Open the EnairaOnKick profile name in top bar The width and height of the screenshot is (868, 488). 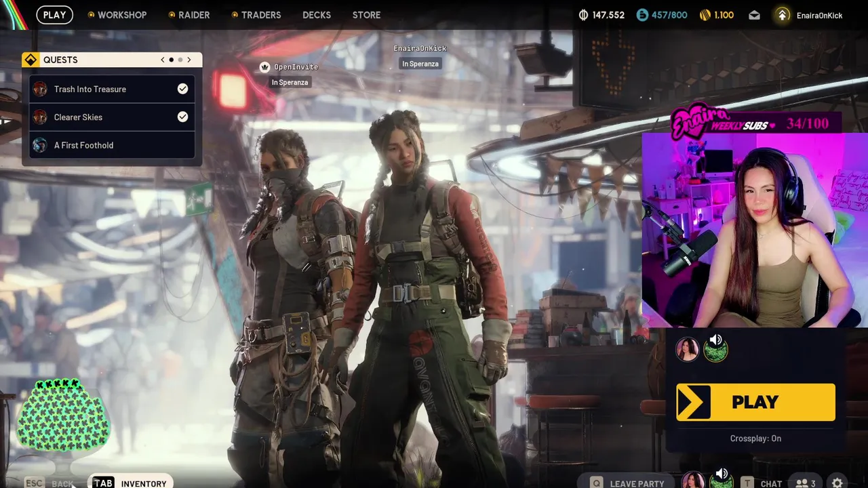819,16
